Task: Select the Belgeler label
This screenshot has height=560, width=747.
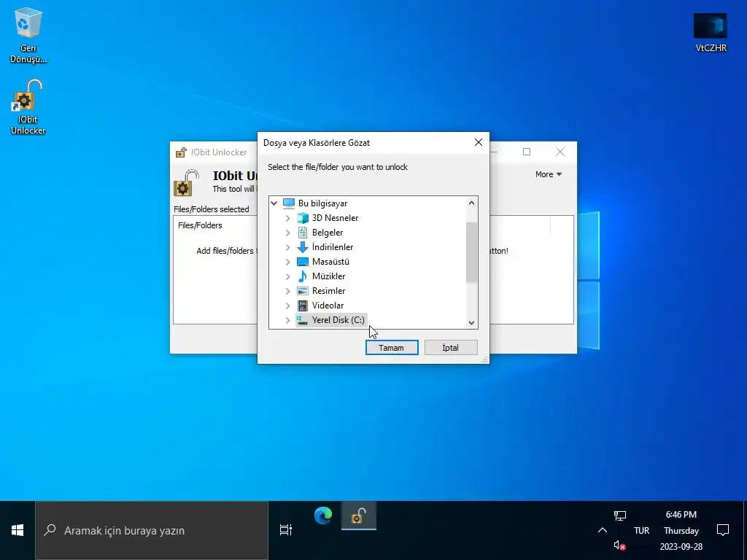Action: (x=328, y=233)
